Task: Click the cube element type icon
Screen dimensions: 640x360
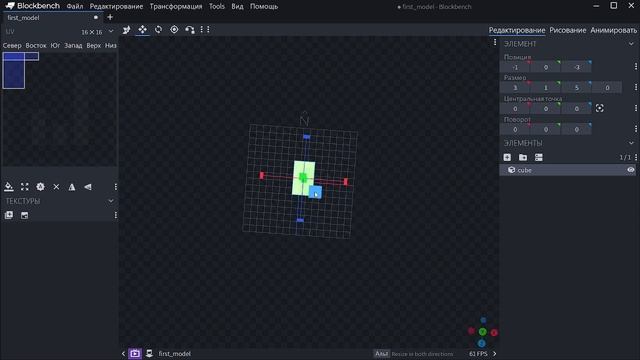Action: [x=511, y=170]
